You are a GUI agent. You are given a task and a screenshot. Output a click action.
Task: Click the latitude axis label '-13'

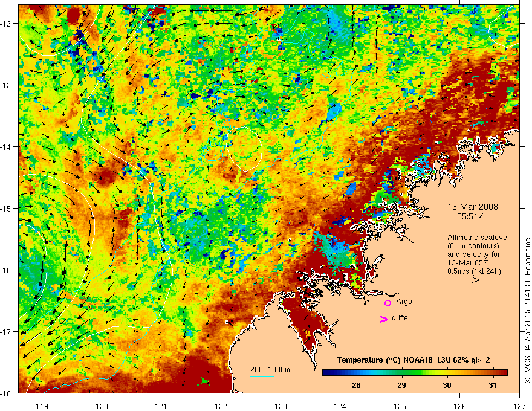pos(6,85)
